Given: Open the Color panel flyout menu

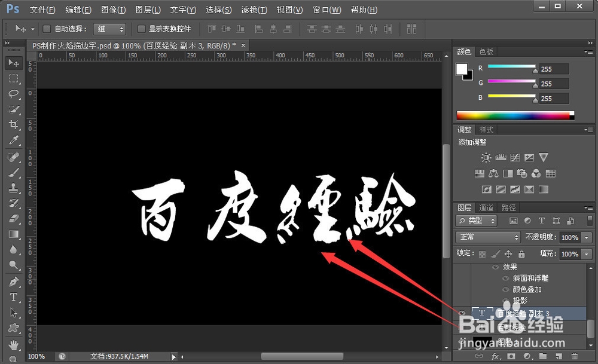Looking at the screenshot, I should 588,52.
